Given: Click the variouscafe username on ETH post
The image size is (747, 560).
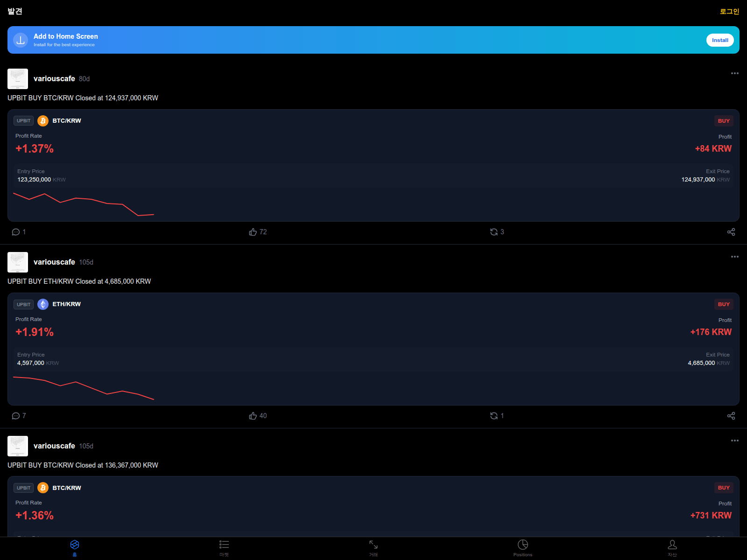Looking at the screenshot, I should click(54, 262).
